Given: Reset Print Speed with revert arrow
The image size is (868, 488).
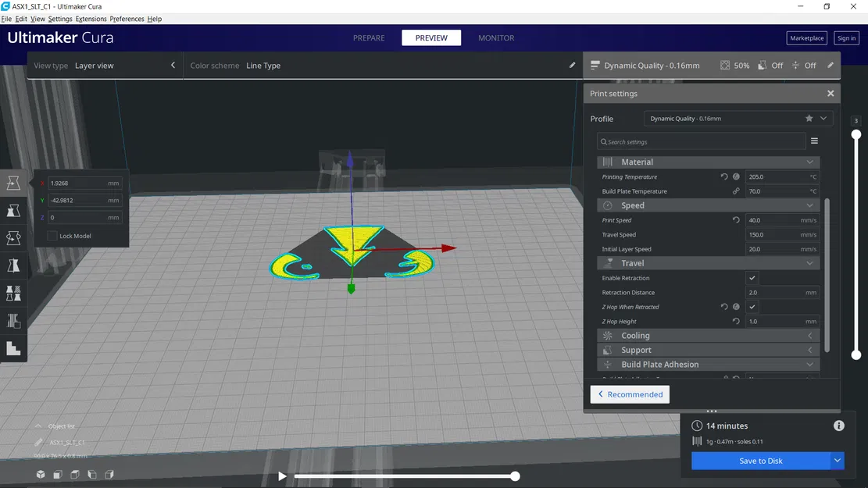Looking at the screenshot, I should 736,219.
